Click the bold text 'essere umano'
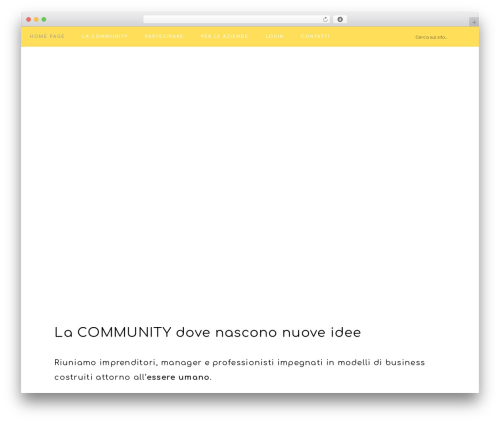Screen dimensions: 500x423 coord(178,377)
